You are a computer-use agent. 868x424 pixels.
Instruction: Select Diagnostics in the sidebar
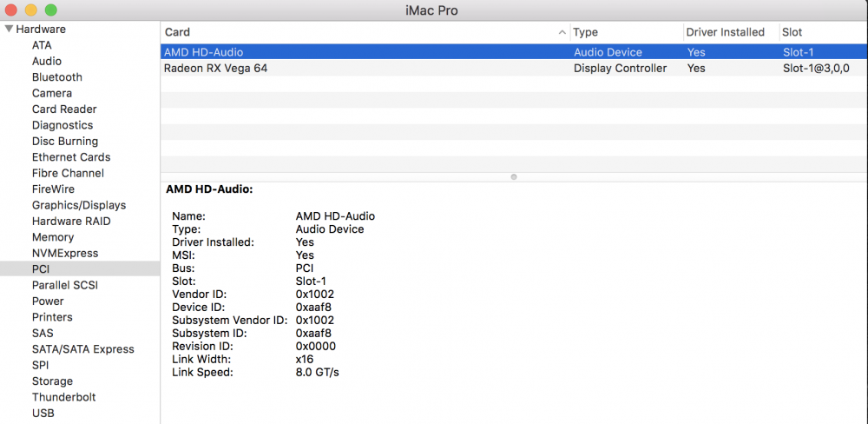[x=62, y=125]
